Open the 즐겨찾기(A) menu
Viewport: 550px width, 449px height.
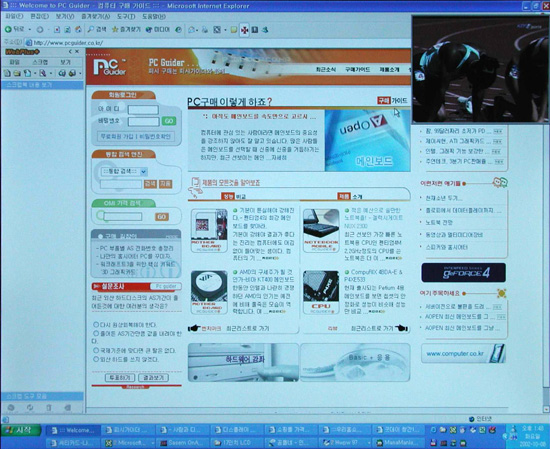click(x=95, y=16)
